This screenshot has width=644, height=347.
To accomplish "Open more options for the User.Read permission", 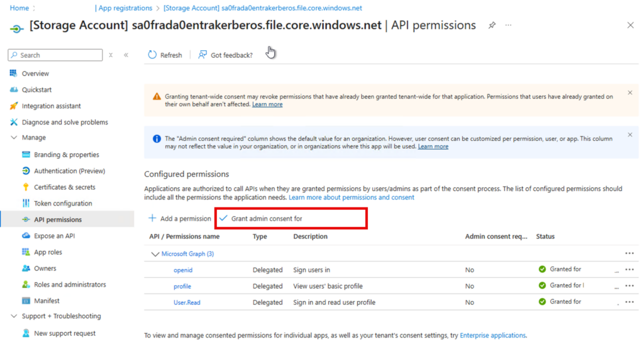I will pos(629,302).
